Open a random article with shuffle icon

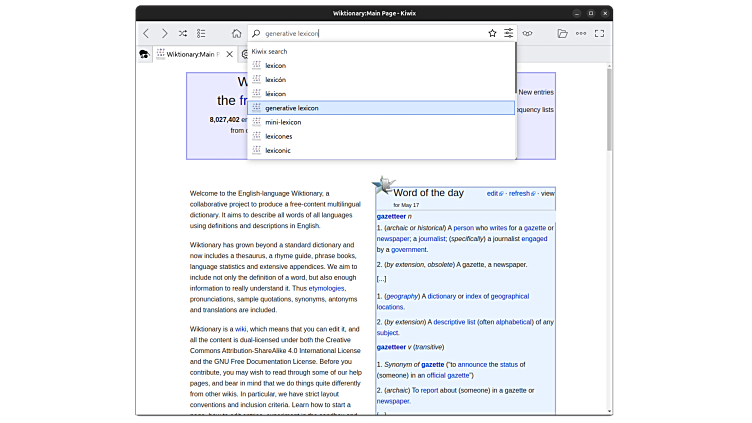pyautogui.click(x=183, y=33)
